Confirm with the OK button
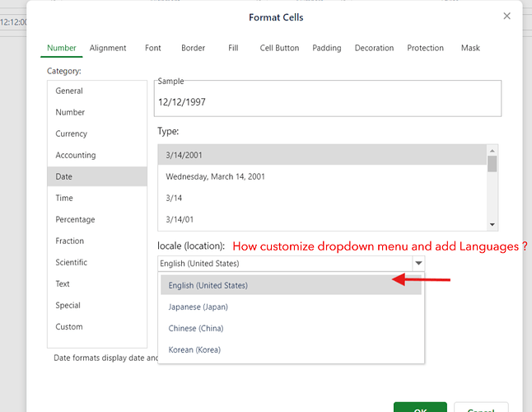 [x=420, y=408]
